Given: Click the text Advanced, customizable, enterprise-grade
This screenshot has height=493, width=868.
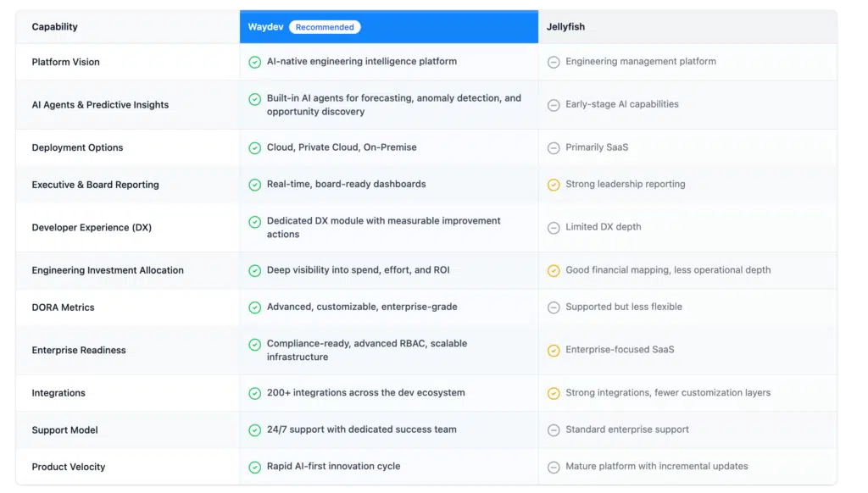Looking at the screenshot, I should [362, 307].
